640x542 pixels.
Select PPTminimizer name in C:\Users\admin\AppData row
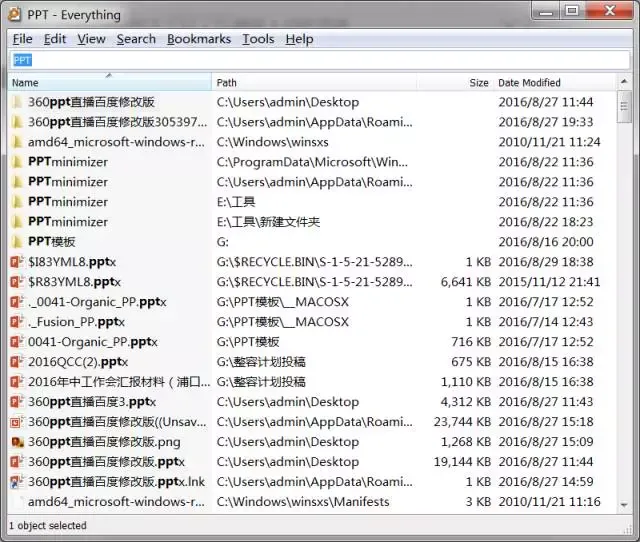click(x=68, y=182)
